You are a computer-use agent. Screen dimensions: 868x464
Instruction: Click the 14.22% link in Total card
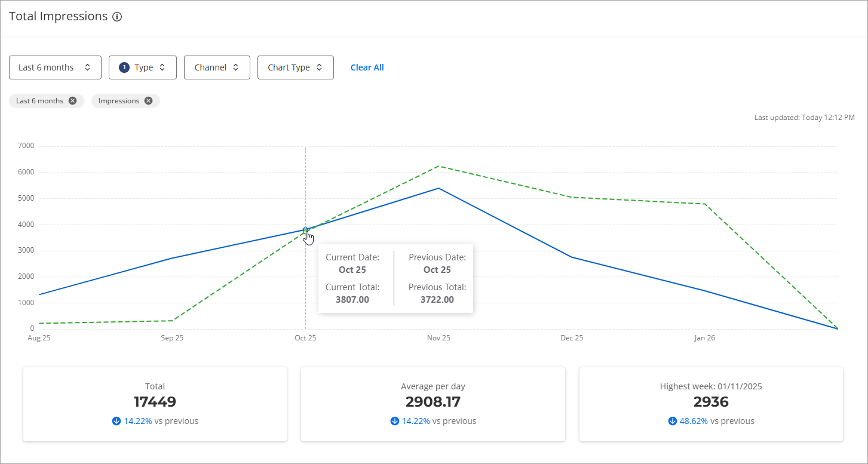(x=138, y=421)
